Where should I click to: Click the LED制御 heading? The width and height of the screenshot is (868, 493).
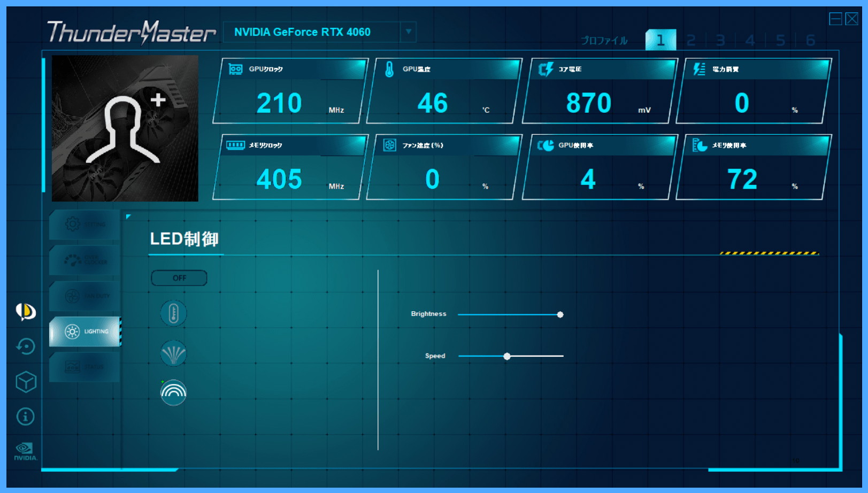click(184, 239)
